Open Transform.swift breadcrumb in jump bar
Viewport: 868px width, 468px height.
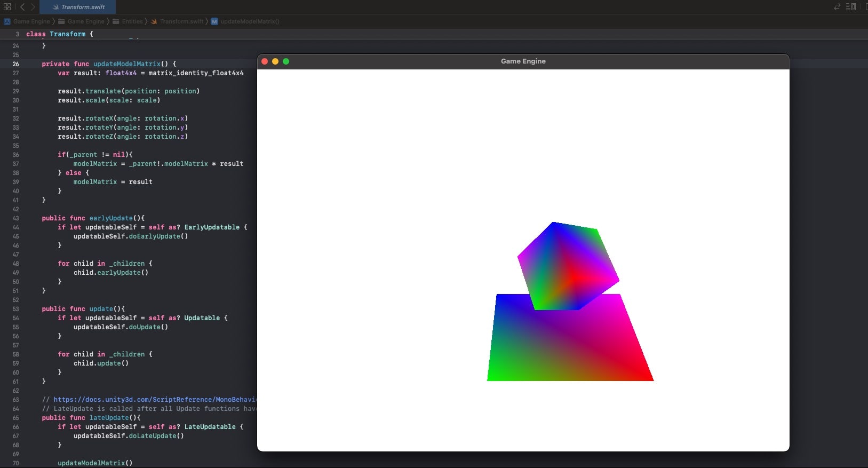177,21
